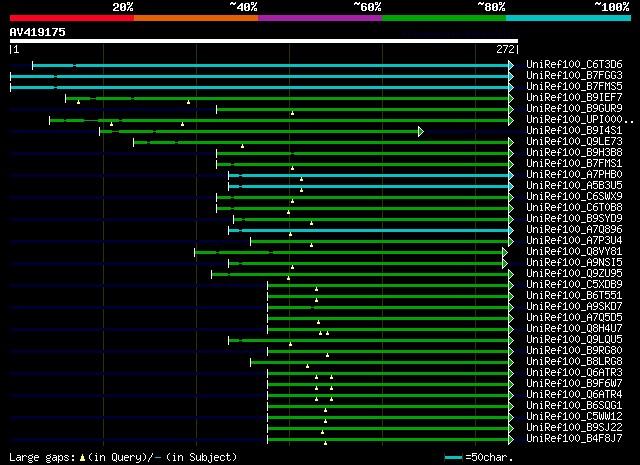Select the UniRef100_Q9LE73 label
The image size is (640, 465).
pyautogui.click(x=574, y=141)
